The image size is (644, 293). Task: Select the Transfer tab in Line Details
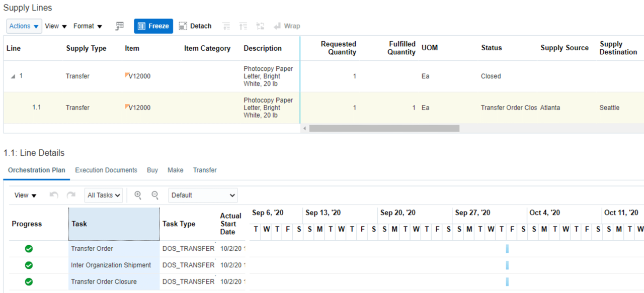click(x=205, y=170)
